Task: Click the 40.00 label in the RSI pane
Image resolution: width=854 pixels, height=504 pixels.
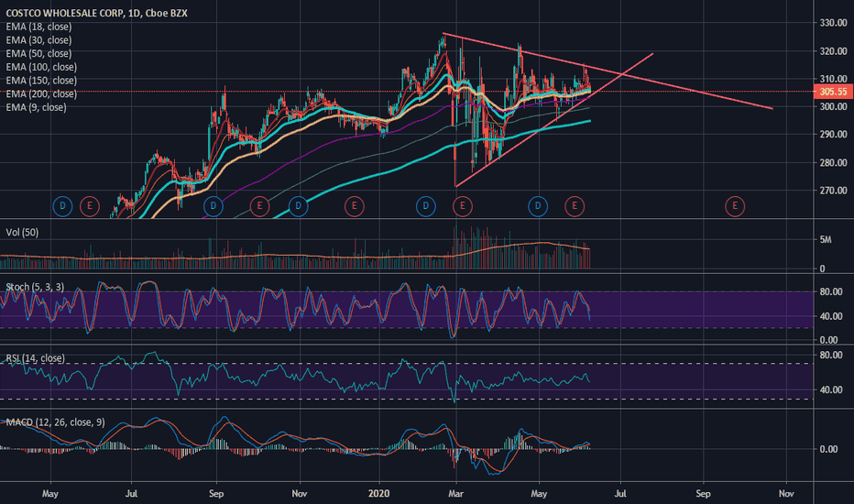Action: pos(831,389)
